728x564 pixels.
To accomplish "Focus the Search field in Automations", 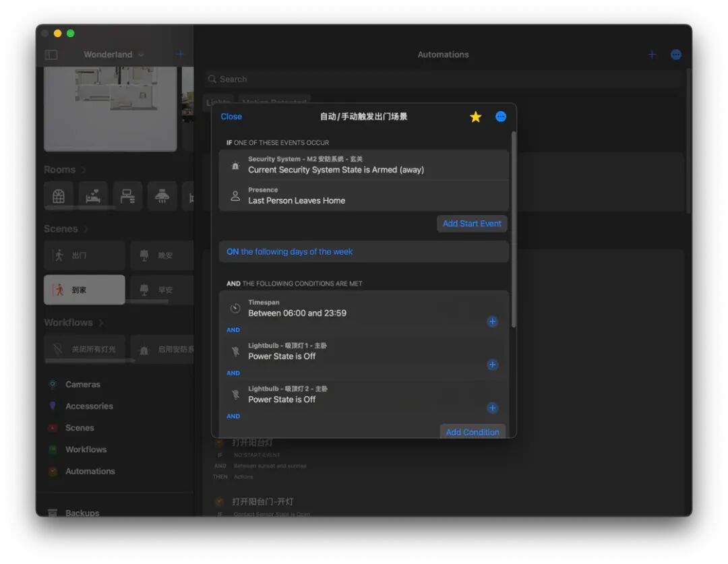I will click(x=444, y=80).
